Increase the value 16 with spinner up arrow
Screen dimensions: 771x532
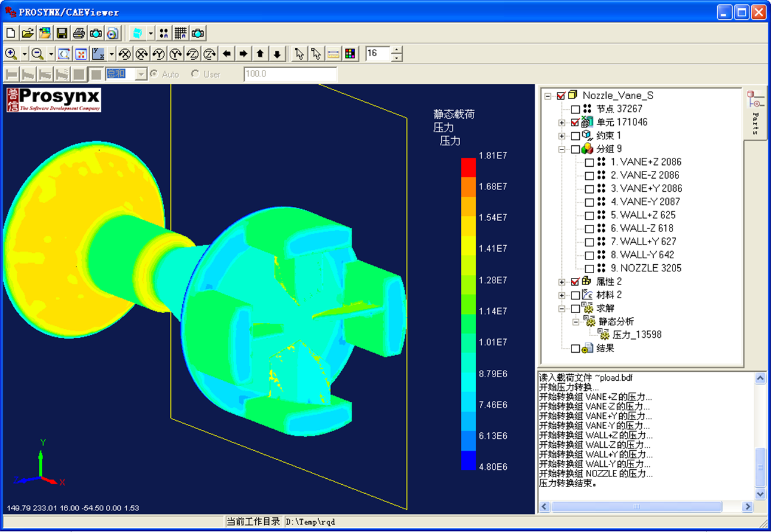click(396, 50)
